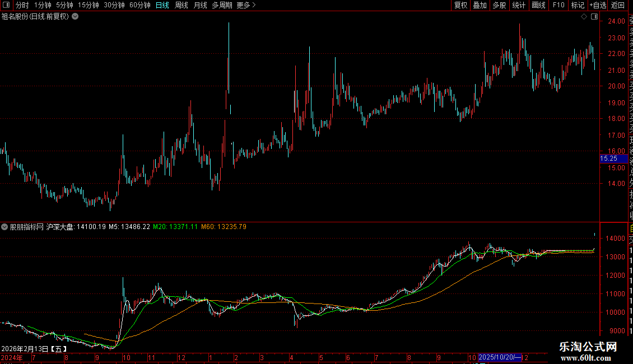Image resolution: width=633 pixels, height=364 pixels.
Task: Select the 5分钟 period
Action: coord(64,5)
